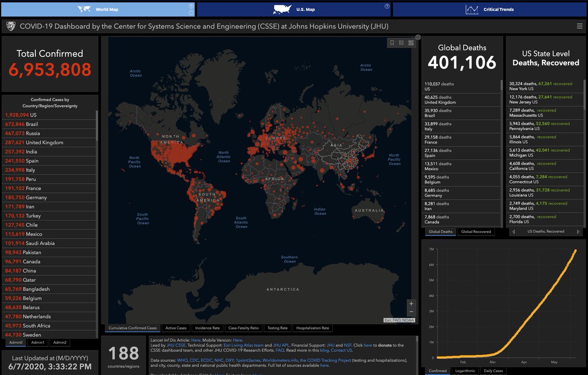Show the Confirmed chart tab

[438, 371]
